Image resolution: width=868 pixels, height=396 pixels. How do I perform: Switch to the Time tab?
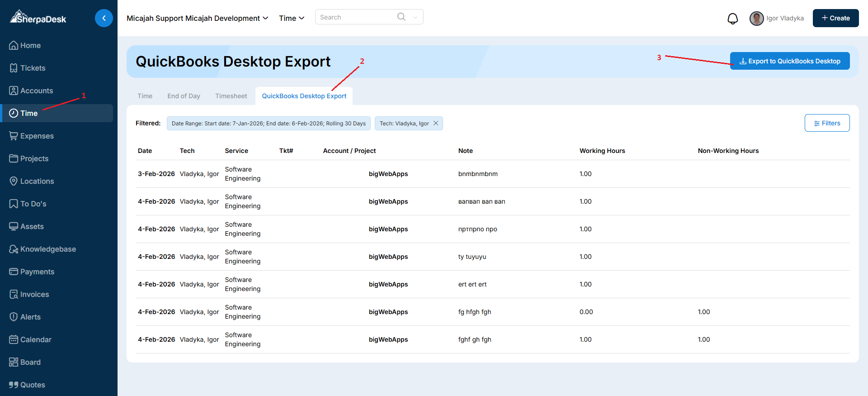tap(145, 96)
